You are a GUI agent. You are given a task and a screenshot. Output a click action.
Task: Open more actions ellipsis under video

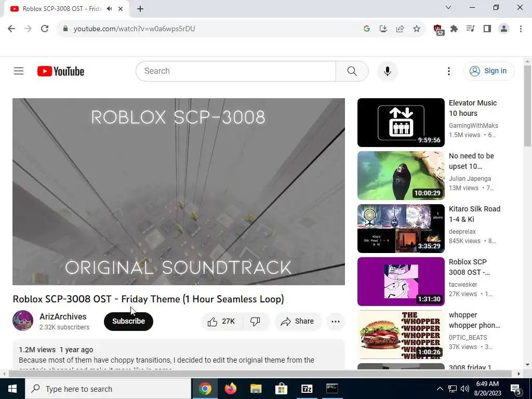335,321
